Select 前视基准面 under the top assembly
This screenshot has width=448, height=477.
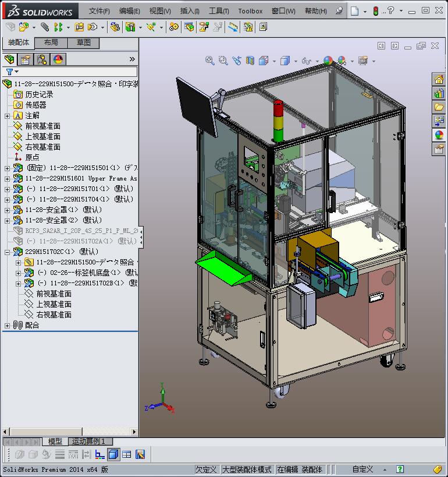click(x=42, y=126)
